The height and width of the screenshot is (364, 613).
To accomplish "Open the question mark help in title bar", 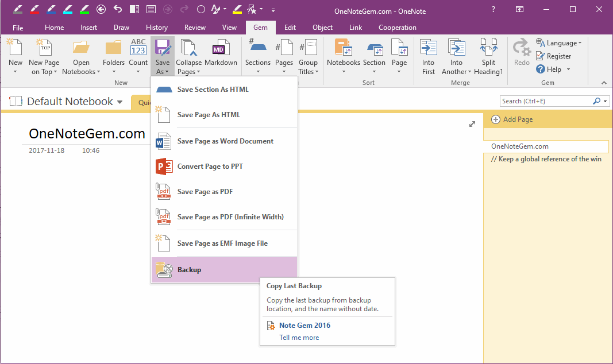I will click(494, 9).
